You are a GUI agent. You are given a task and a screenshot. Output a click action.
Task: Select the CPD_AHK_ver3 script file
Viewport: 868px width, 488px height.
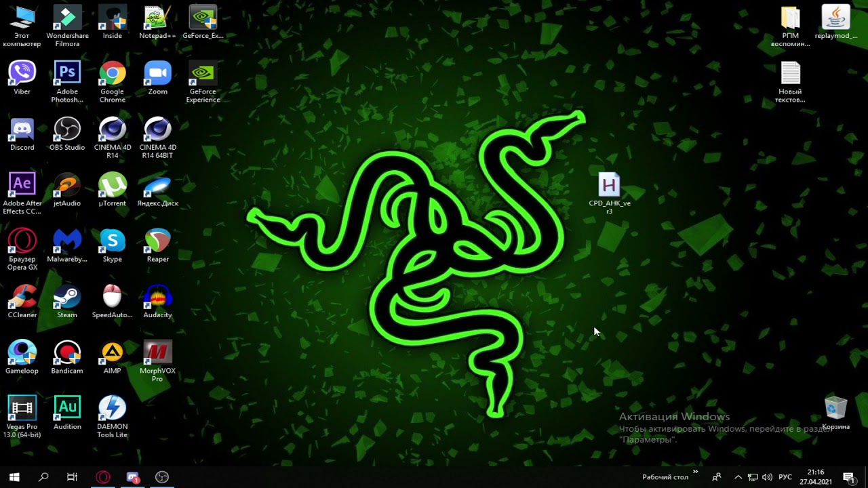click(609, 194)
